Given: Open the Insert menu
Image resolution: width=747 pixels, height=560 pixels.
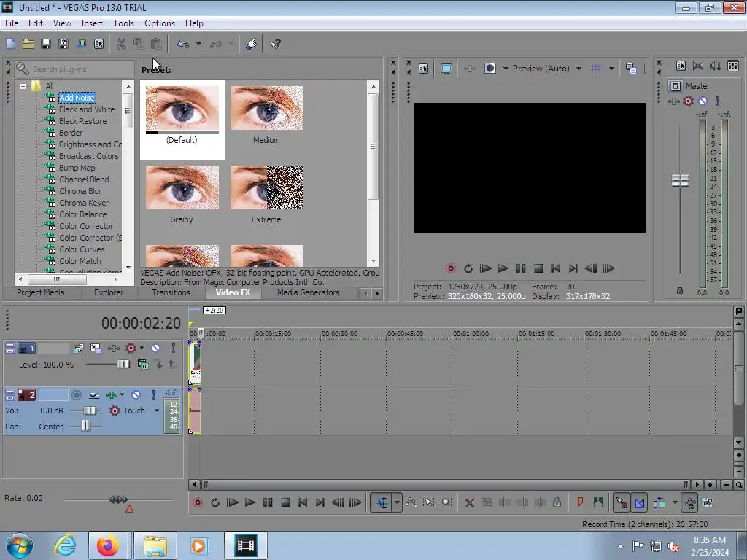Looking at the screenshot, I should 92,23.
